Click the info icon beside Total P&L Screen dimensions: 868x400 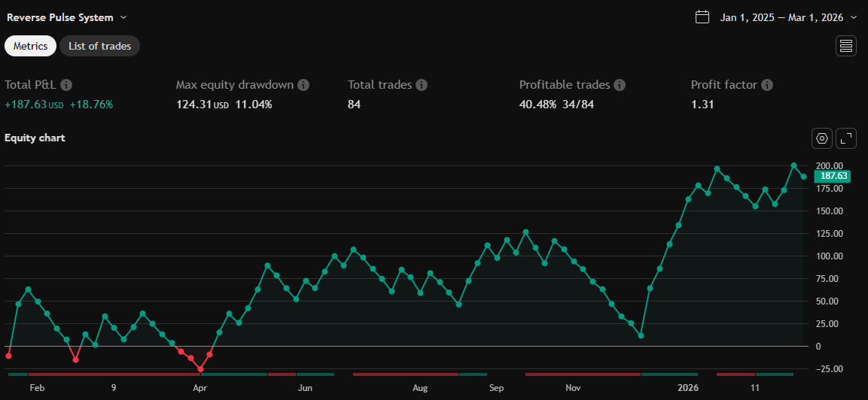click(x=66, y=85)
